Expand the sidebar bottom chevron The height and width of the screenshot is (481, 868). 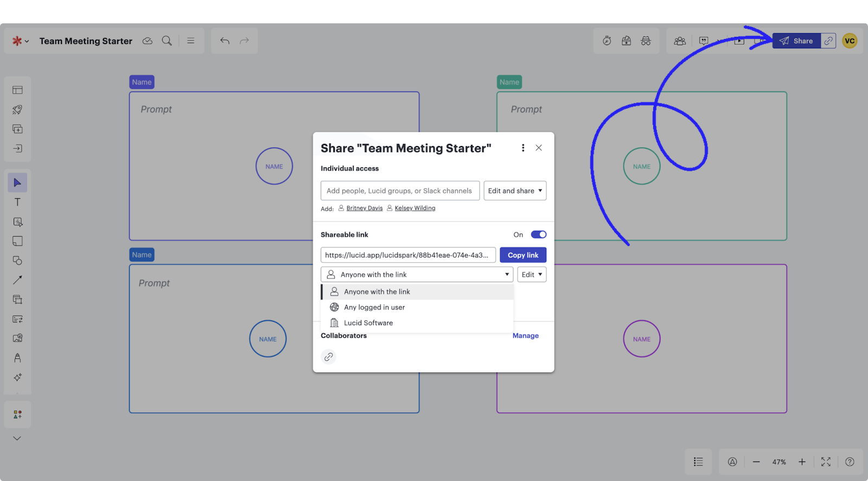17,439
